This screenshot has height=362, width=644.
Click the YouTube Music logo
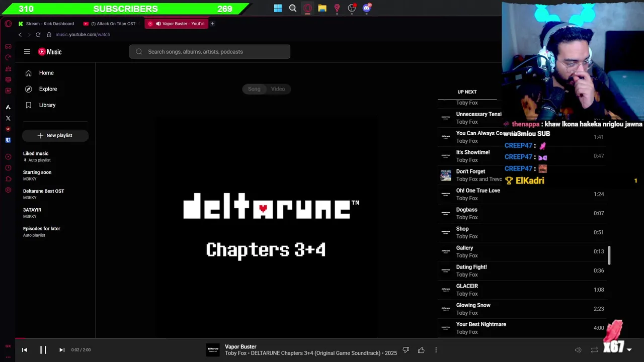[50, 52]
